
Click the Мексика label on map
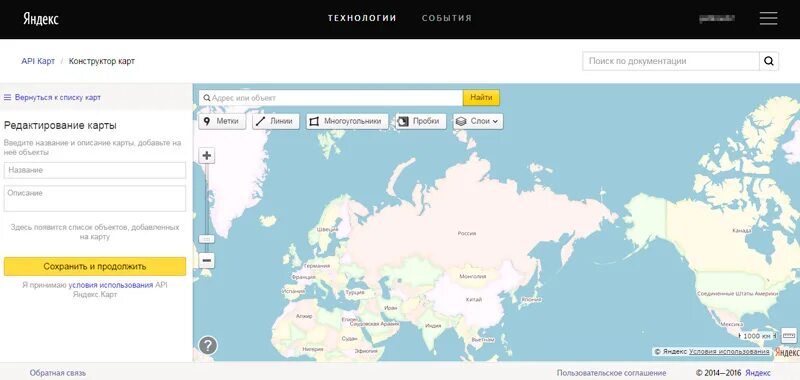point(731,324)
